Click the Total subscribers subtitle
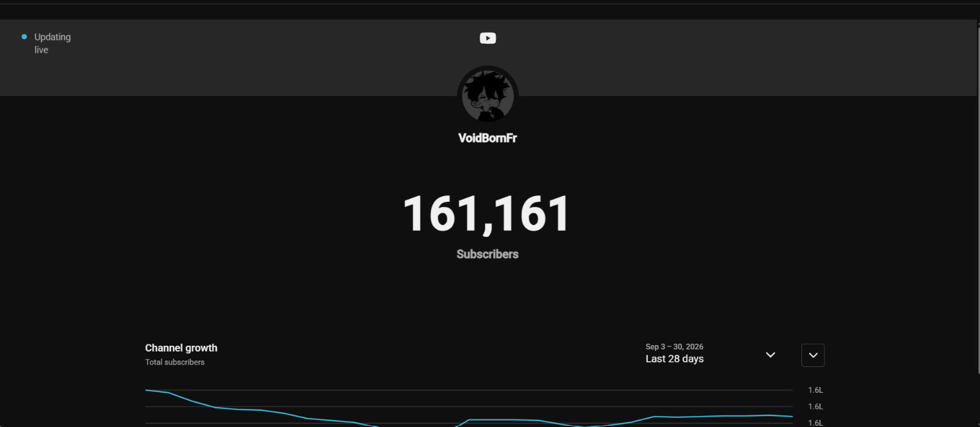980x427 pixels. (175, 362)
